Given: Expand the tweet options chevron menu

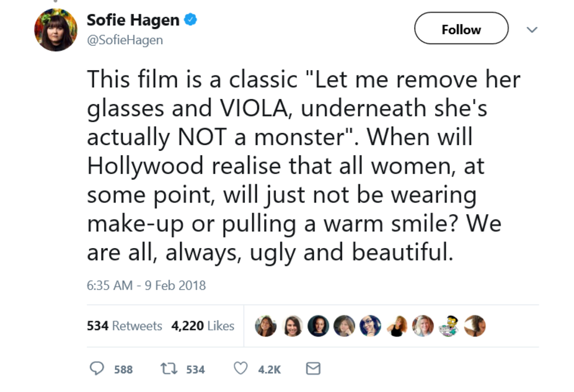Looking at the screenshot, I should click(x=532, y=29).
